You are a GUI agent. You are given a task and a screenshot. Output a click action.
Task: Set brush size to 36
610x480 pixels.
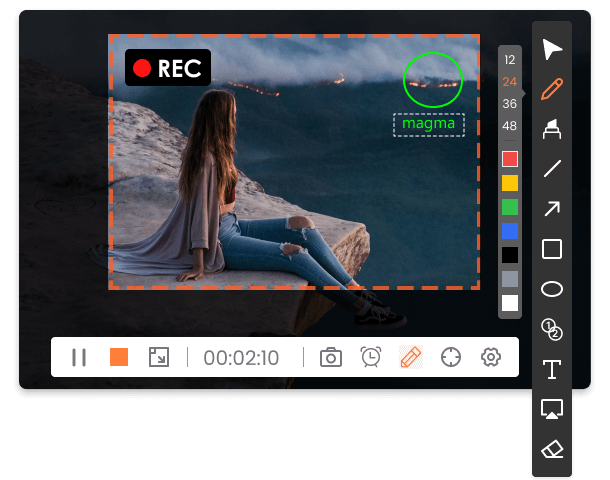(510, 104)
